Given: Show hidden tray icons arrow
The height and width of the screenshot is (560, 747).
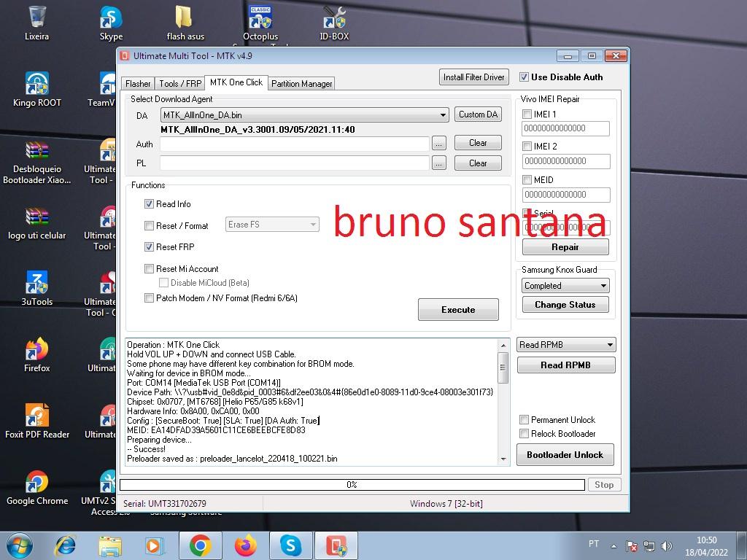Looking at the screenshot, I should coord(614,546).
